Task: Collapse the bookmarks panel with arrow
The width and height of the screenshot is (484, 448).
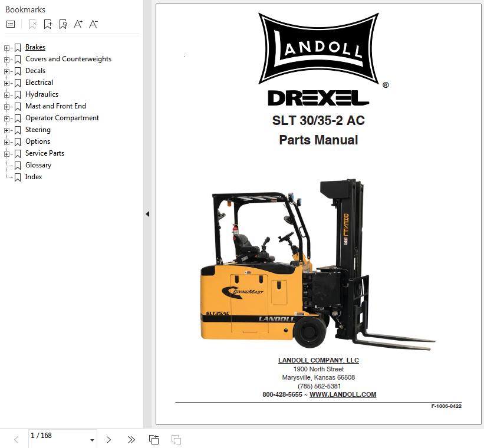Action: pos(147,213)
